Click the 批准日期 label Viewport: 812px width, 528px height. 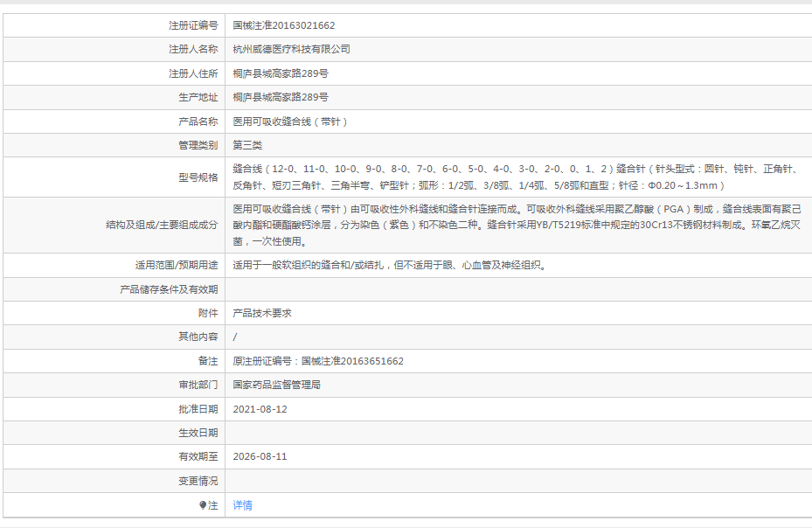pyautogui.click(x=198, y=409)
